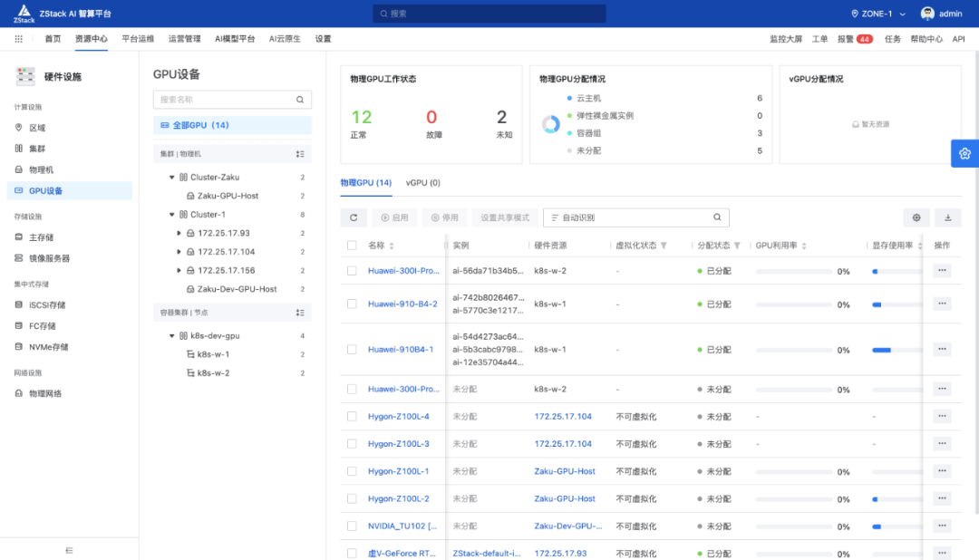Open the app grid launcher icon
The image size is (979, 560).
click(x=19, y=39)
